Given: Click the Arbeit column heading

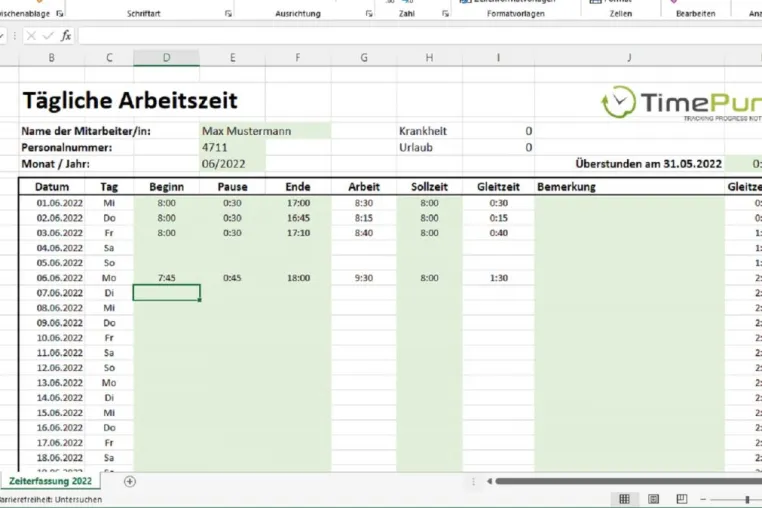Looking at the screenshot, I should (x=364, y=187).
